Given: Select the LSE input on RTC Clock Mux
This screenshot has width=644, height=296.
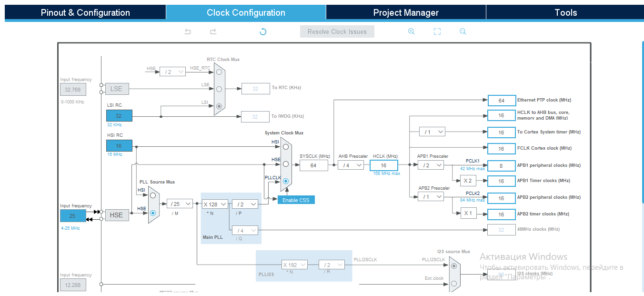Looking at the screenshot, I should pyautogui.click(x=219, y=89).
